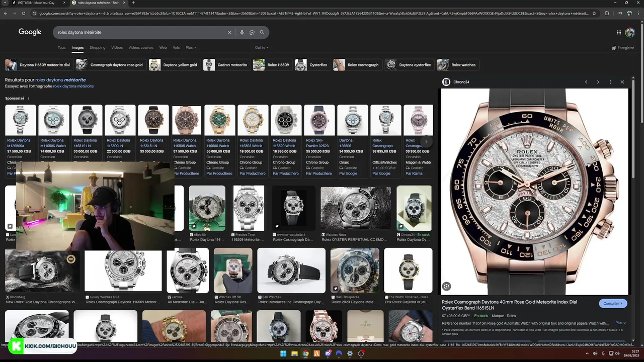Screen dimensions: 644x362
Task: Search this image with the Lens icon on the preview
Action: (x=446, y=287)
